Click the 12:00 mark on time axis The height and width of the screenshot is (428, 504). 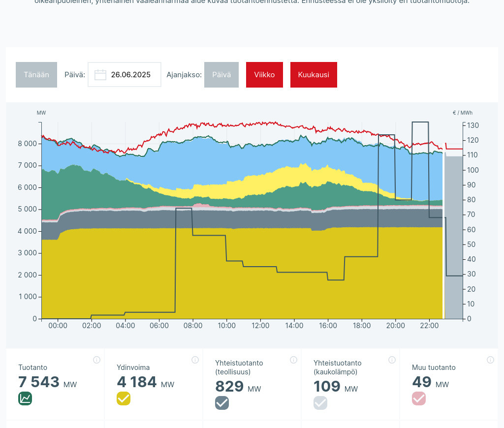[260, 326]
